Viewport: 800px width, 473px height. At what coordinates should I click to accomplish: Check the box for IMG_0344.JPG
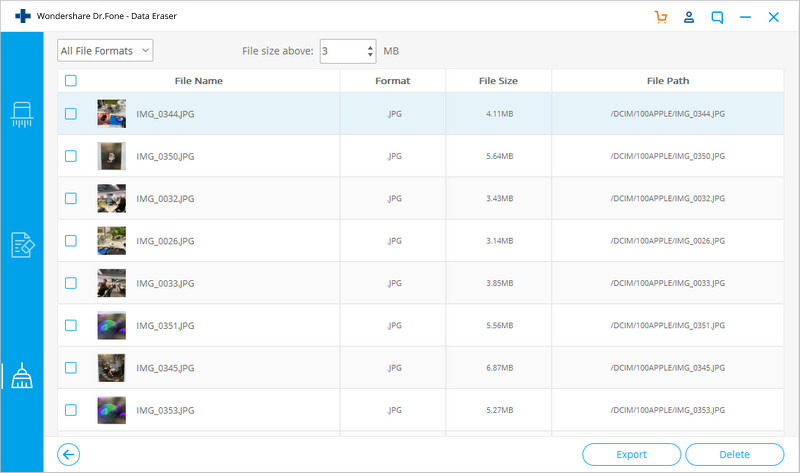[x=71, y=113]
